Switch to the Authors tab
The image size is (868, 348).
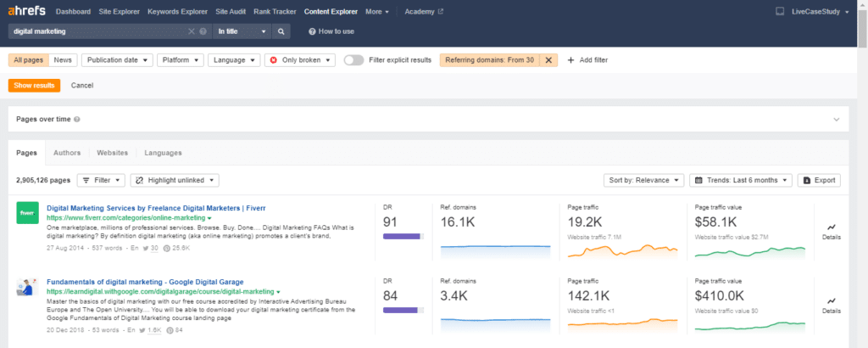click(x=67, y=153)
